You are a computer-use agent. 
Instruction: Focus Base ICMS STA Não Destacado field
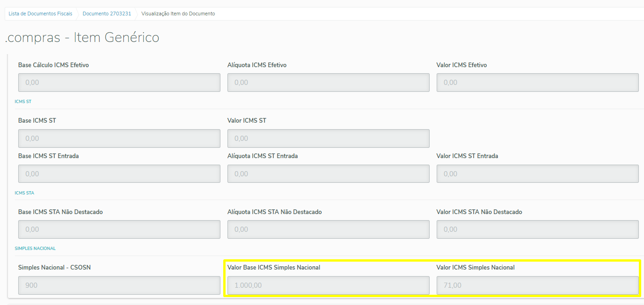click(119, 229)
